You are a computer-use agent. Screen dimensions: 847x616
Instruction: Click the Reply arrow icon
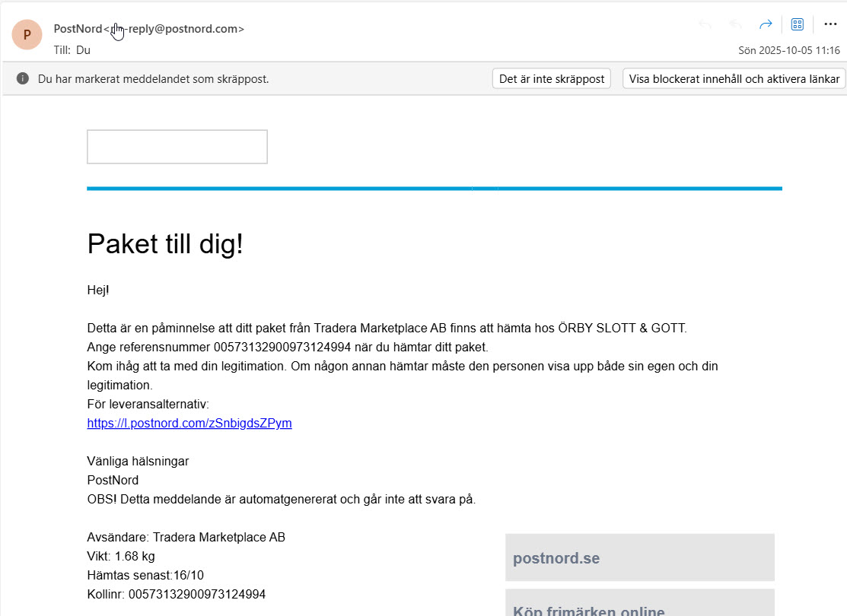tap(705, 24)
